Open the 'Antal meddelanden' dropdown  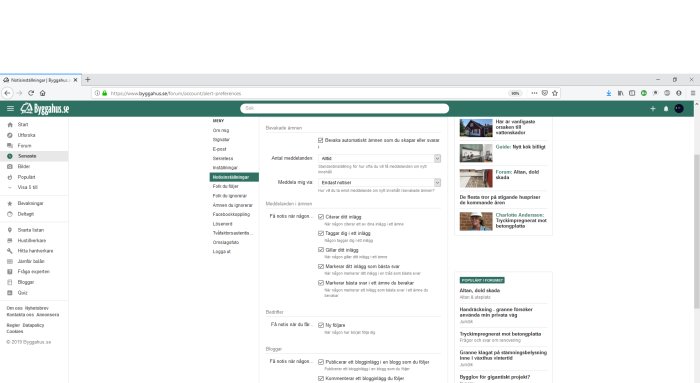(379, 158)
